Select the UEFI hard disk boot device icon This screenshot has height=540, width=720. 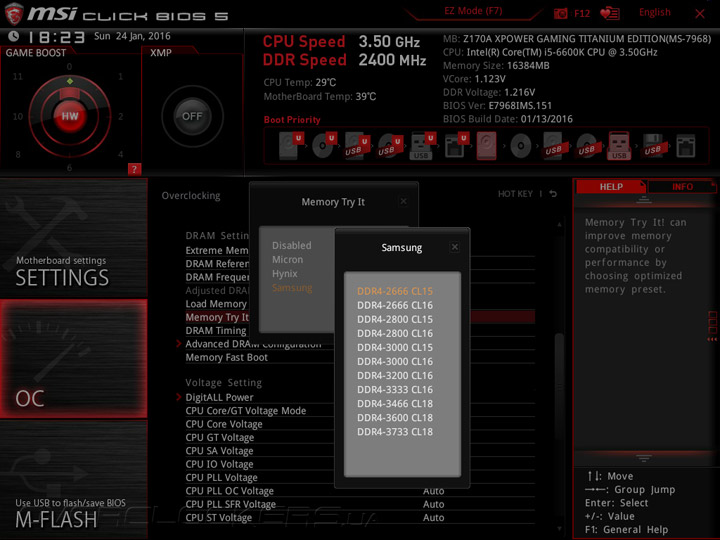tap(291, 146)
